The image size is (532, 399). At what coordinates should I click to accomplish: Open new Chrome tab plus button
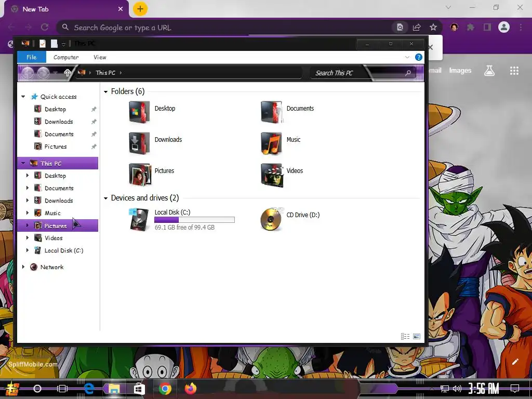pyautogui.click(x=140, y=9)
